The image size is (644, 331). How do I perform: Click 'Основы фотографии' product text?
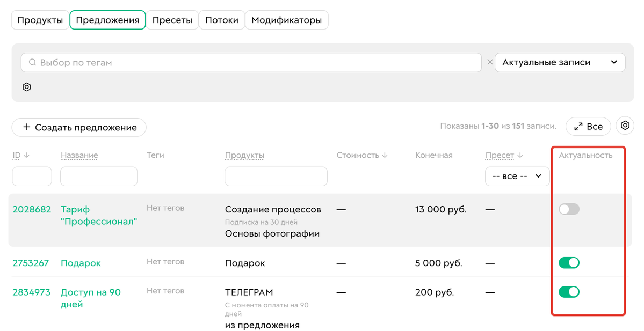(272, 233)
